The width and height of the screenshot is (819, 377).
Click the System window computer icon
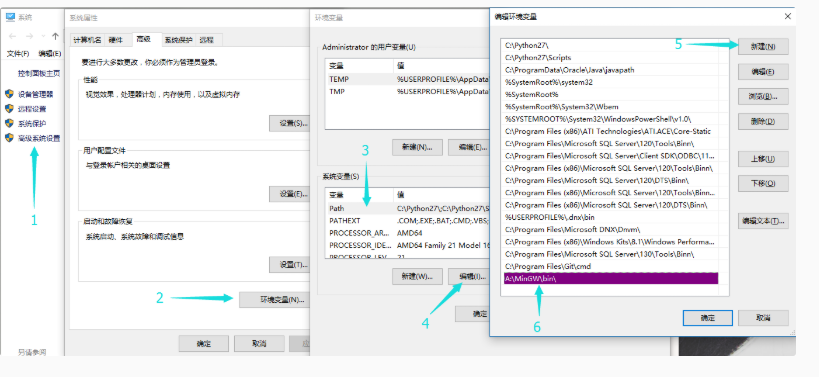pyautogui.click(x=10, y=17)
